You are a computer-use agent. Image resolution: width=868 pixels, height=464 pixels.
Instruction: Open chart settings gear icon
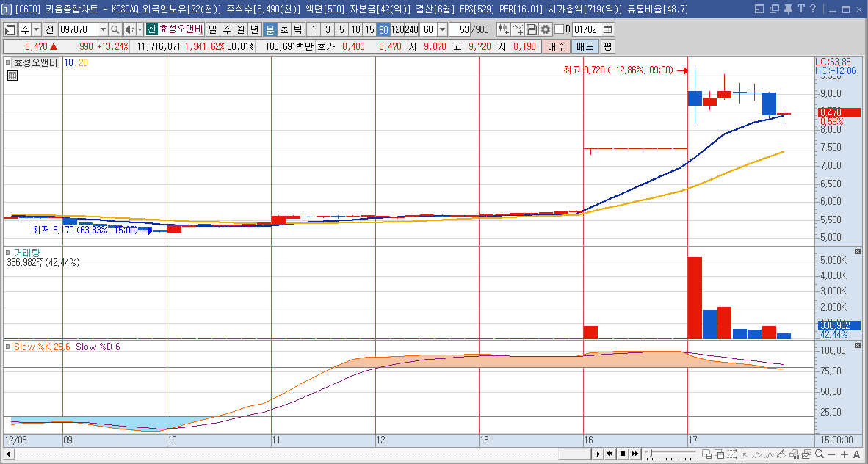click(x=546, y=29)
